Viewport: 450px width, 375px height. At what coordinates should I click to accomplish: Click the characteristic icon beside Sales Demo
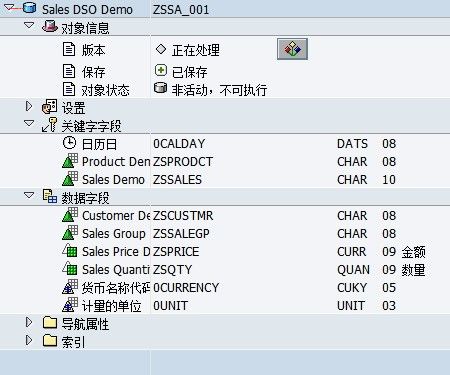coord(70,179)
